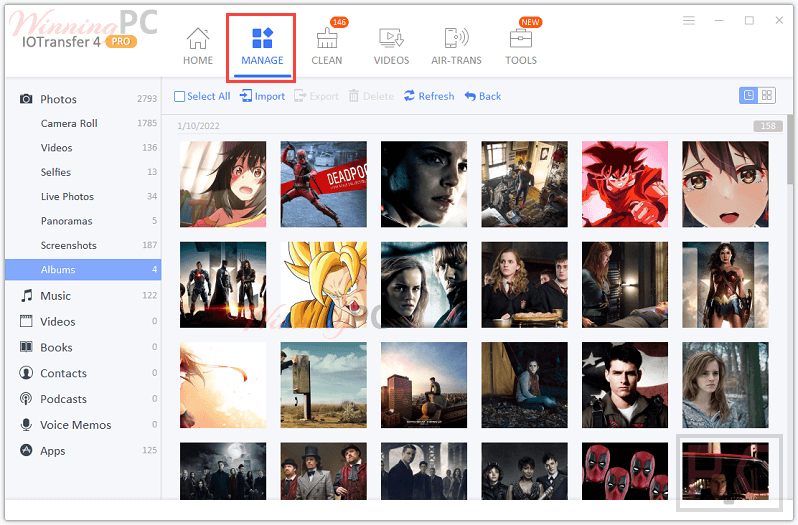Click the Contacts label in sidebar
The width and height of the screenshot is (798, 525).
pyautogui.click(x=64, y=373)
